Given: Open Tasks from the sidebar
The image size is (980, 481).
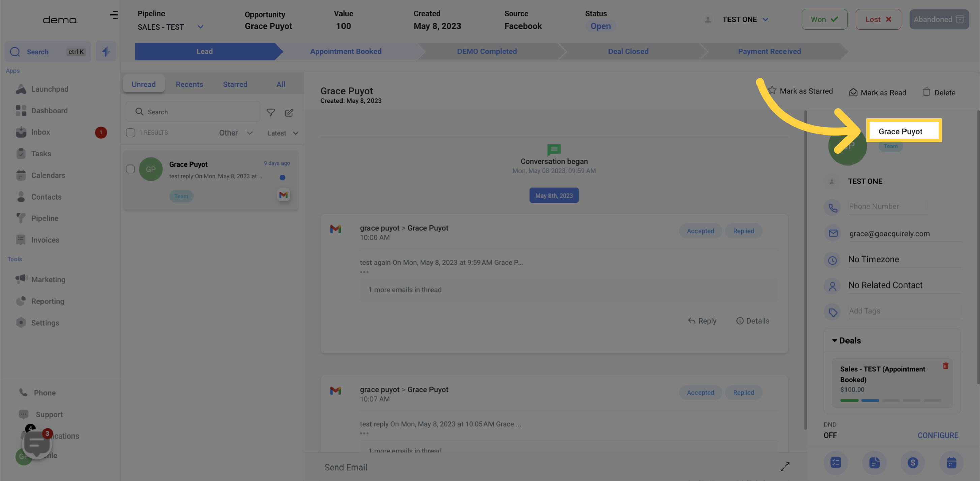Looking at the screenshot, I should point(33,154).
